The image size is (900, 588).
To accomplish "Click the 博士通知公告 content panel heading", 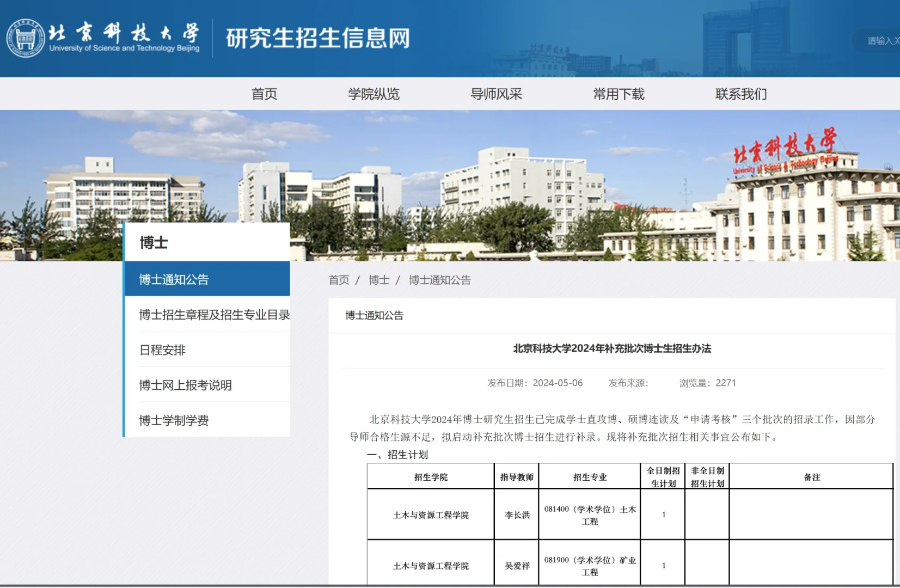I will (374, 315).
